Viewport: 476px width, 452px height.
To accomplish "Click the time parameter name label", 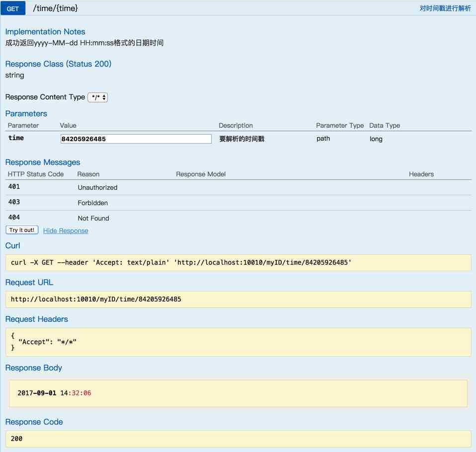I will pos(16,138).
